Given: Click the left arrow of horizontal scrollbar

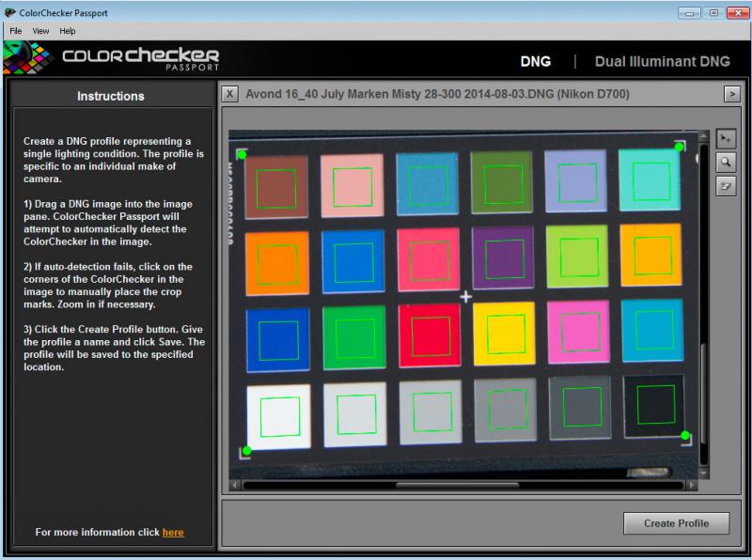Looking at the screenshot, I should pos(234,485).
